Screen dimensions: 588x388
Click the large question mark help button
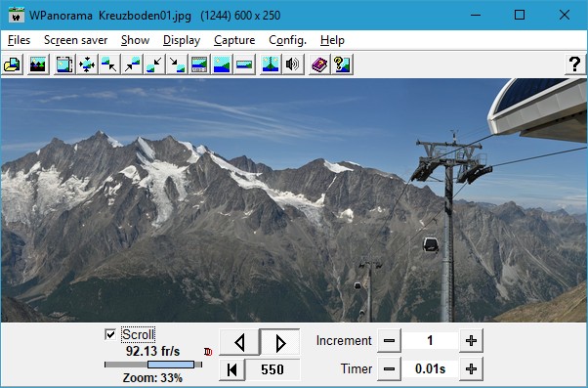[x=575, y=65]
